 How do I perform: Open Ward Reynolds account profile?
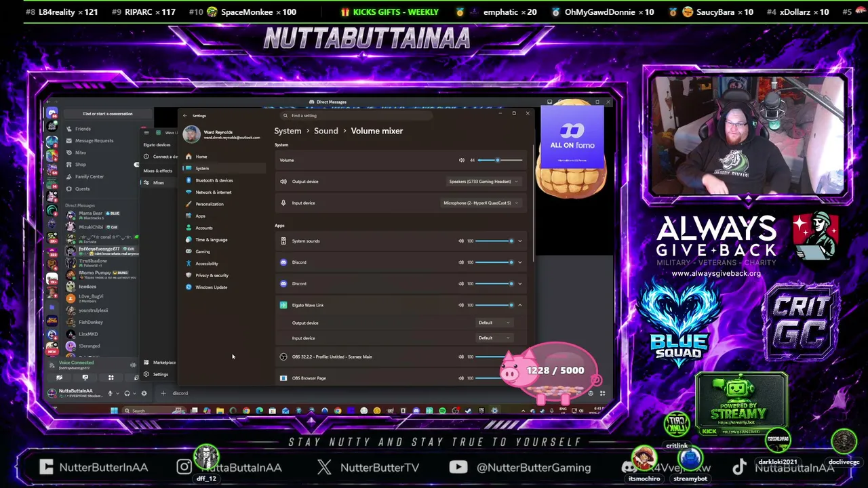click(222, 134)
